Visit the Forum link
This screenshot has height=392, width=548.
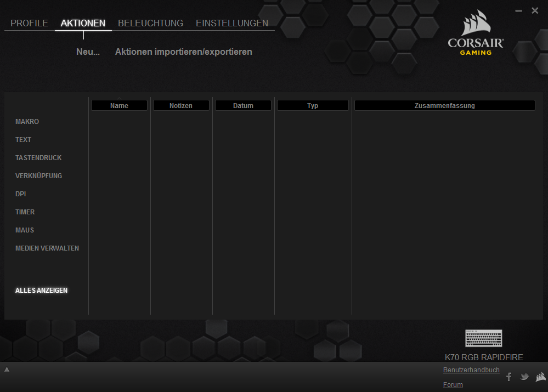(x=453, y=385)
